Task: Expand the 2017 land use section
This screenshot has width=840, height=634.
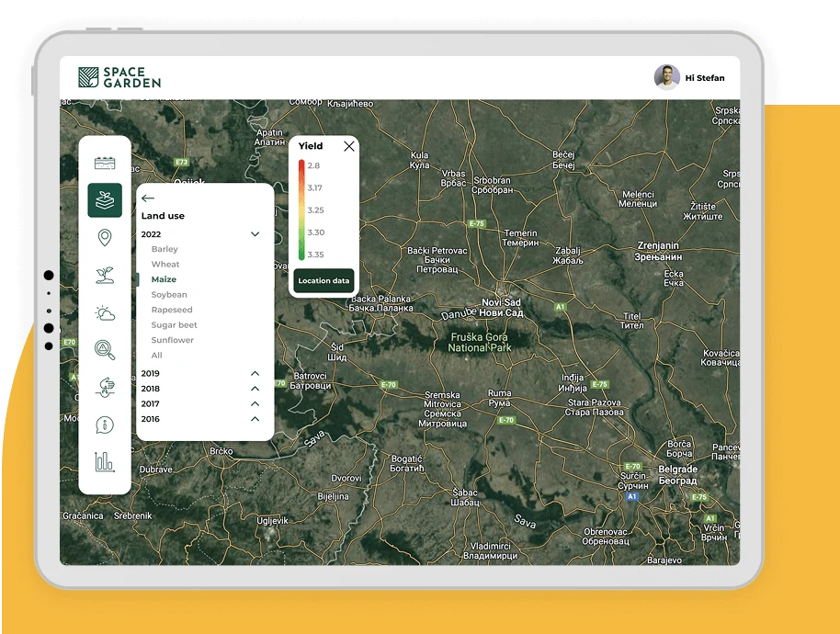Action: pos(255,403)
